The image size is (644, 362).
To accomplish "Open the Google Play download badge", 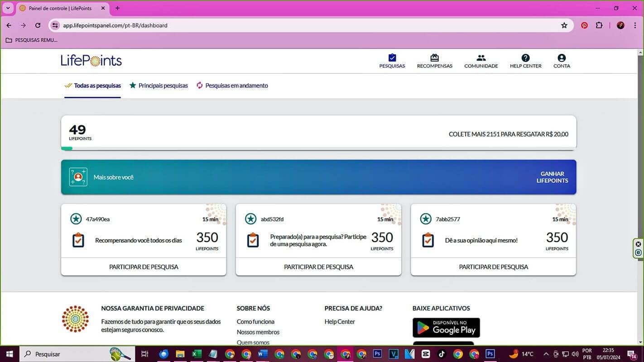I will pos(446,328).
